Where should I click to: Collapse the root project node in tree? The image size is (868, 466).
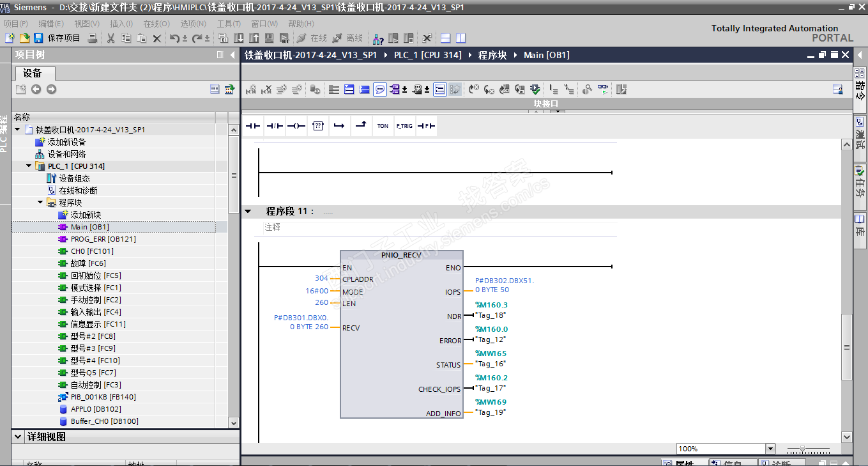tap(17, 130)
